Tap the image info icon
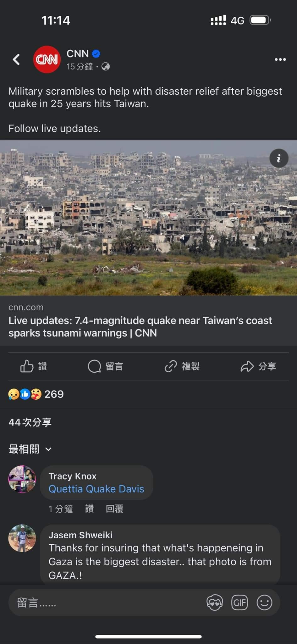 [x=279, y=158]
